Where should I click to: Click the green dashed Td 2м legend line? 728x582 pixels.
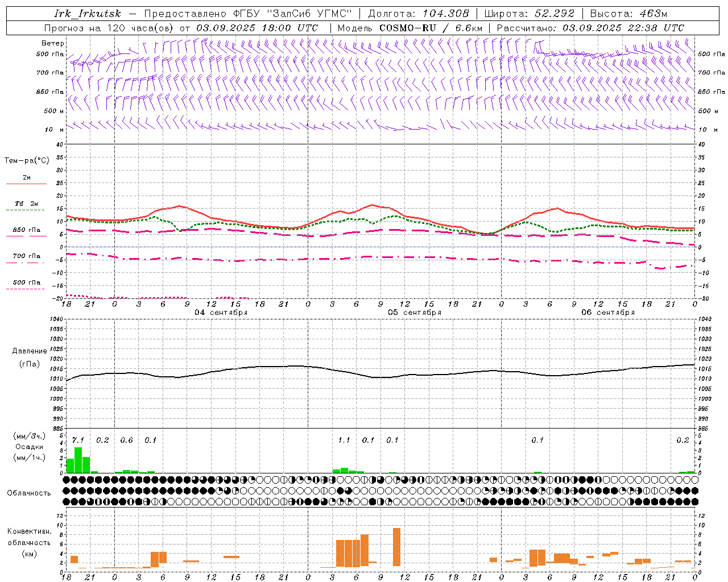coord(25,210)
